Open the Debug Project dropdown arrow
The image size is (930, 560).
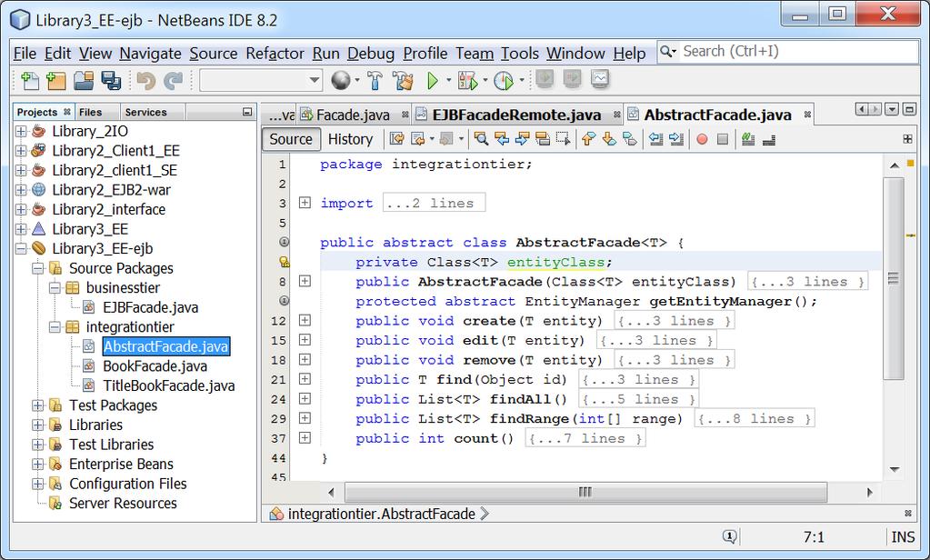[485, 80]
